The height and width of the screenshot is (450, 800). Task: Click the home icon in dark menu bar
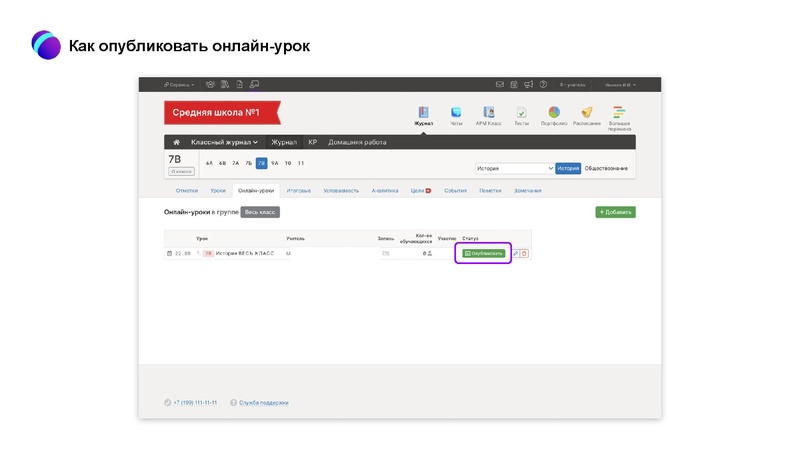(176, 142)
